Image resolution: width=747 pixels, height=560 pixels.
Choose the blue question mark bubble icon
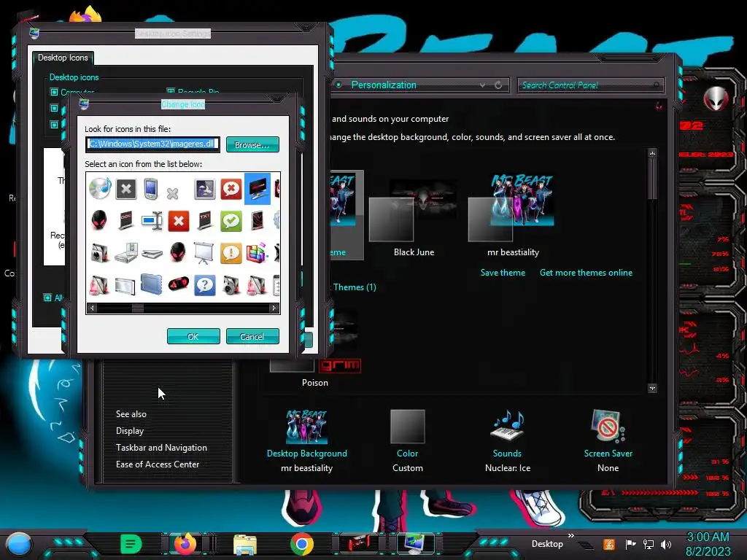coord(205,285)
